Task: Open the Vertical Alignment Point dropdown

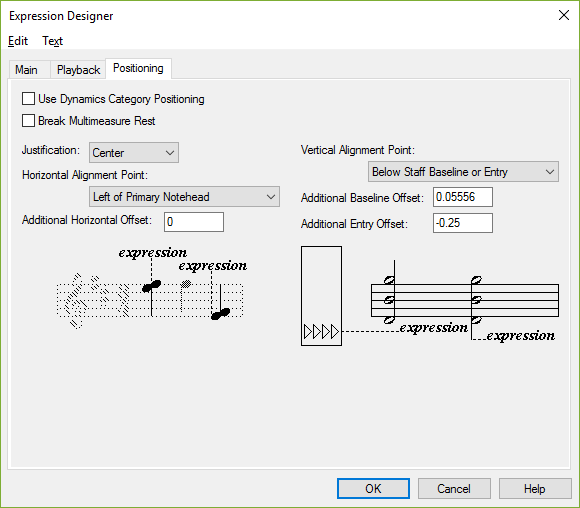Action: pyautogui.click(x=463, y=172)
